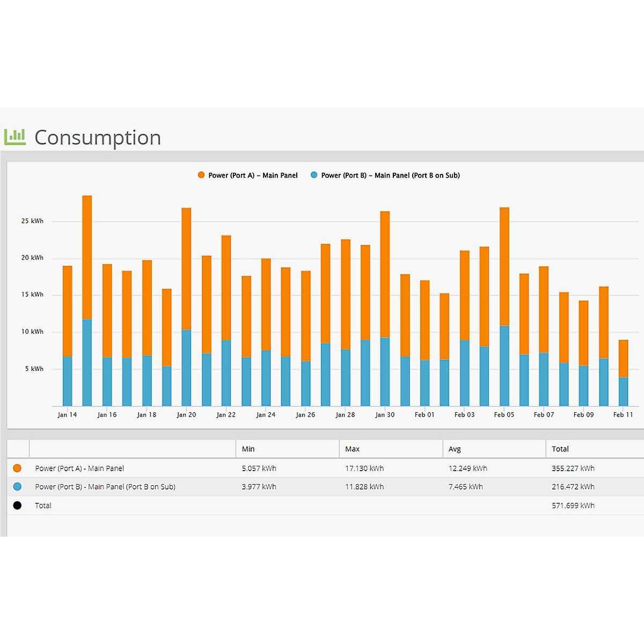This screenshot has height=644, width=644.
Task: Select the black circle in the Total row
Action: [x=17, y=506]
